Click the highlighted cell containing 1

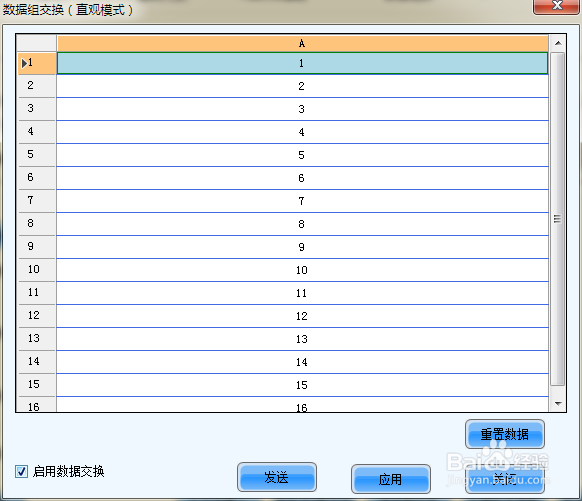pos(303,63)
